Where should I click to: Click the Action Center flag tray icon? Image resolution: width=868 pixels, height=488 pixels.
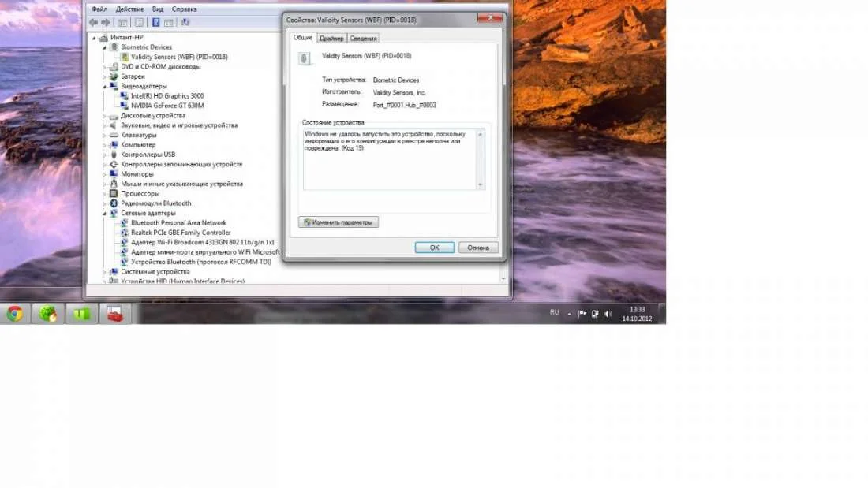582,314
